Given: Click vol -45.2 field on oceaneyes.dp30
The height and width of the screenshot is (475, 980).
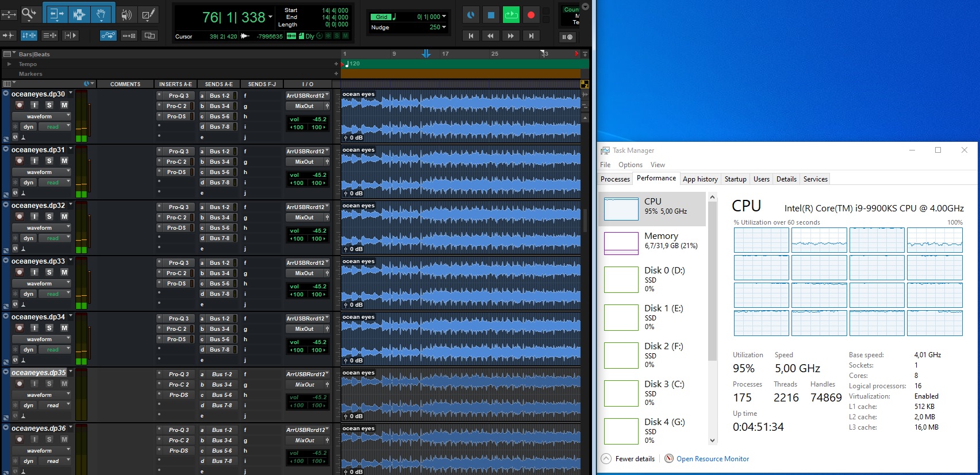Looking at the screenshot, I should point(308,119).
